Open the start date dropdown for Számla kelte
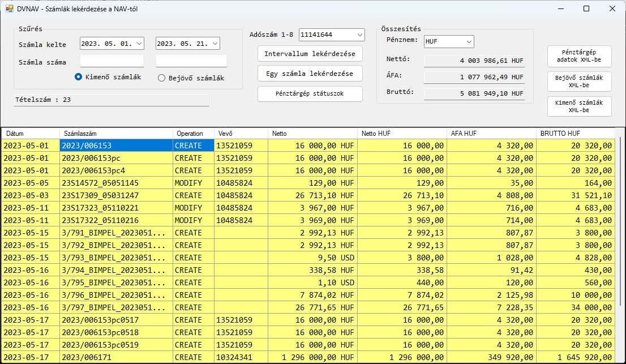 [x=139, y=44]
